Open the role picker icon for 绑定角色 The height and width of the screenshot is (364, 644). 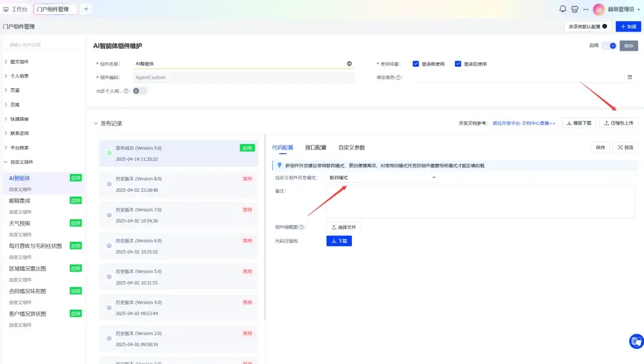pos(630,77)
